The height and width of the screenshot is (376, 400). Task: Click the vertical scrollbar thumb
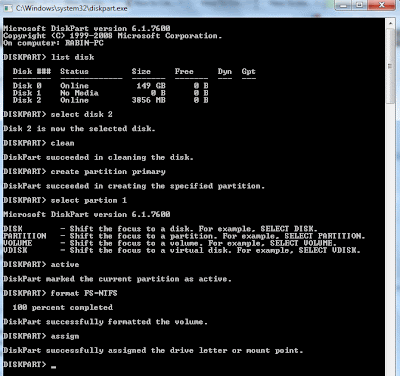point(390,66)
